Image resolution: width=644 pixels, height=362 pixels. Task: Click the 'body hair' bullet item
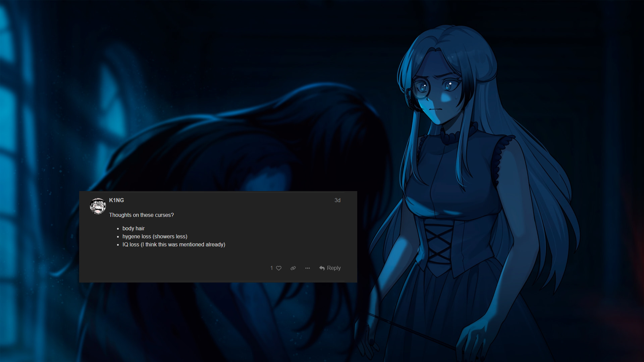(133, 228)
